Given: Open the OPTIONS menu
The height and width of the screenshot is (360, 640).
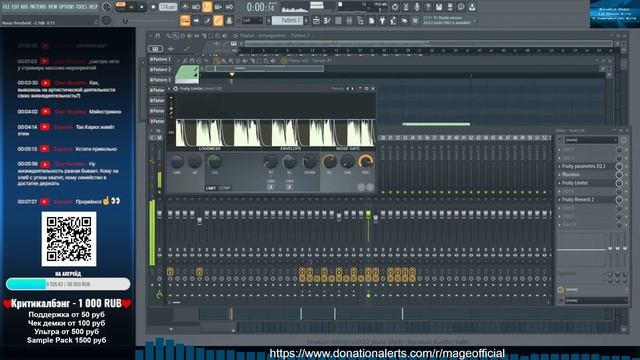Looking at the screenshot, I should coord(67,7).
